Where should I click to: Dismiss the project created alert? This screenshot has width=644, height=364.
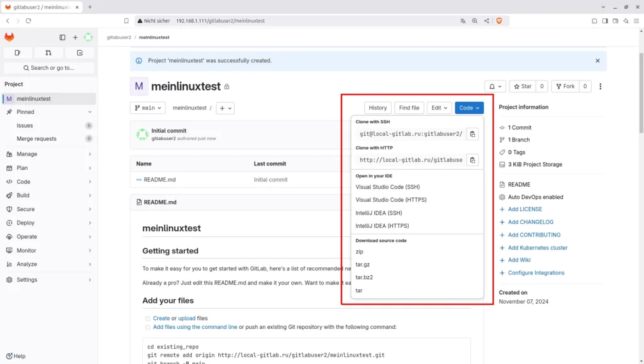point(597,61)
